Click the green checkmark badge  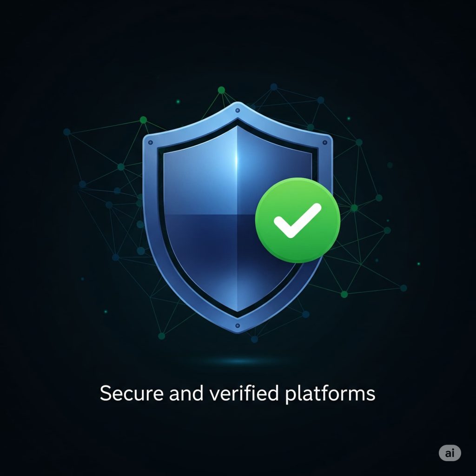297,220
